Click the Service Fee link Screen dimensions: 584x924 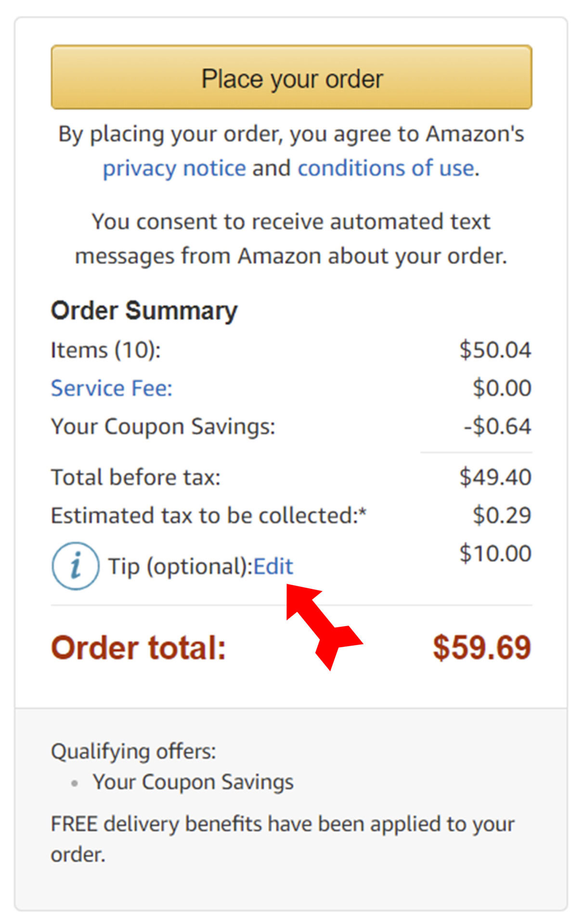click(x=112, y=388)
